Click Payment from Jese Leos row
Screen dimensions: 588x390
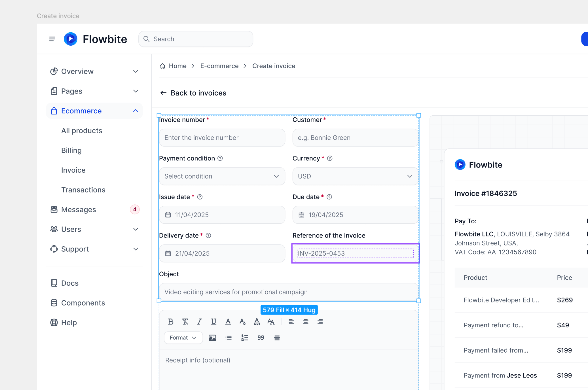pos(521,375)
